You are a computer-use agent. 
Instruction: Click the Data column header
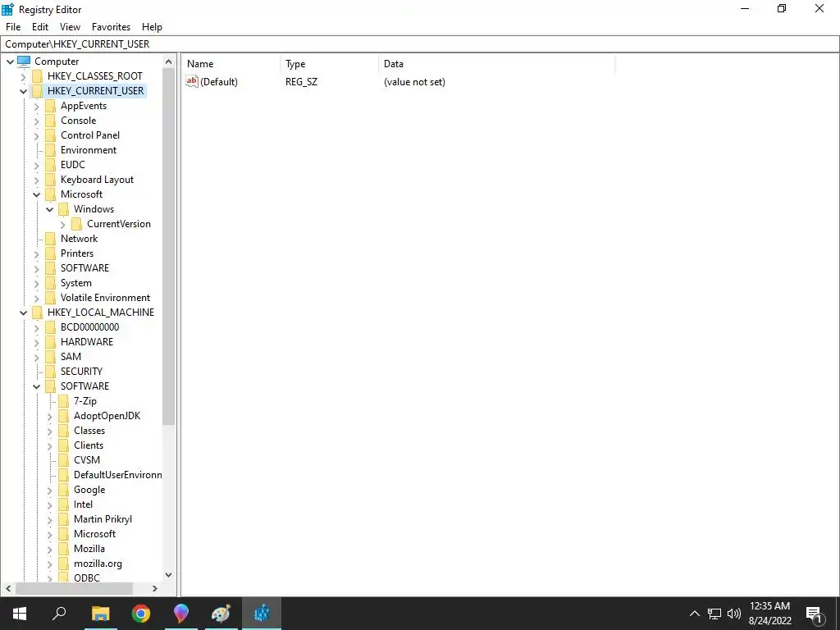[x=496, y=64]
